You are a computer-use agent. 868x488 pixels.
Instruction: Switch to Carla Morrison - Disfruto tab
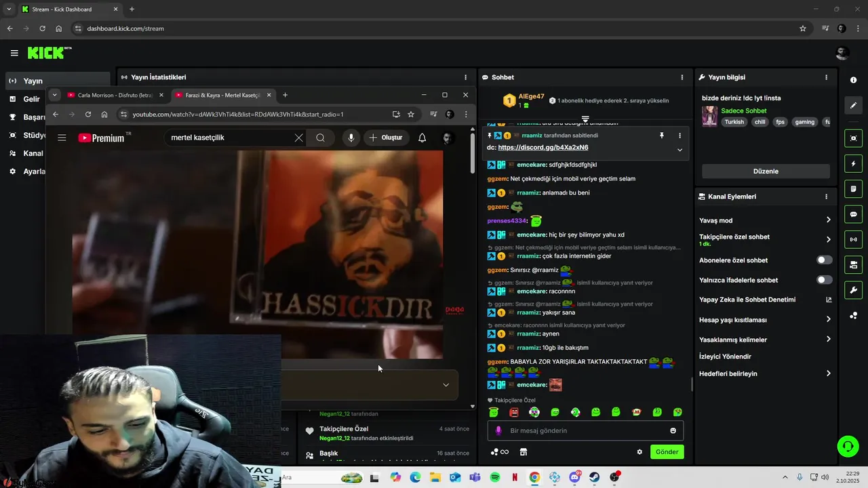[114, 95]
